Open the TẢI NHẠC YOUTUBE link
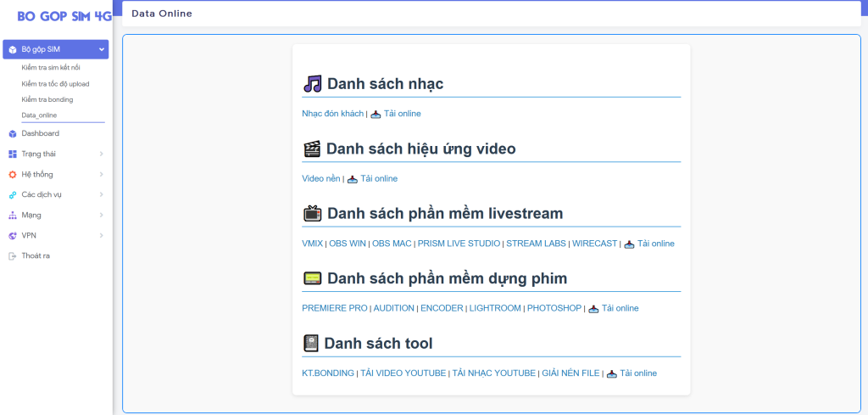Screen dimensions: 868x415 point(494,373)
